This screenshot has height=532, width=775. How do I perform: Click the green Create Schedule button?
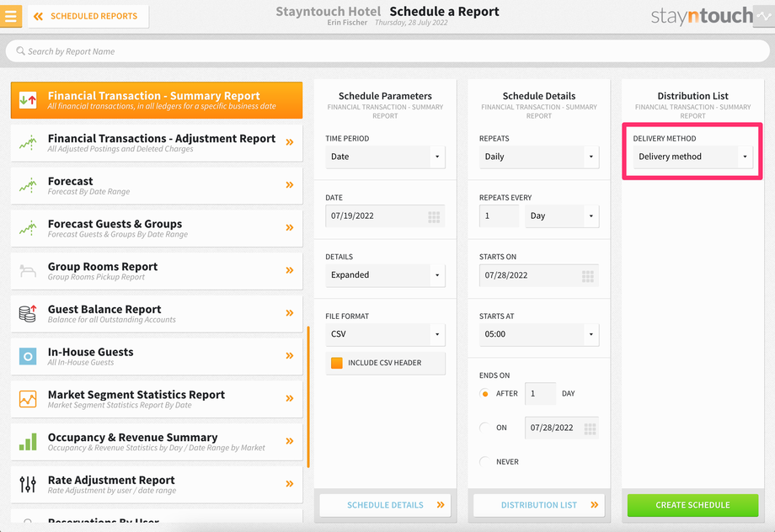pos(692,505)
